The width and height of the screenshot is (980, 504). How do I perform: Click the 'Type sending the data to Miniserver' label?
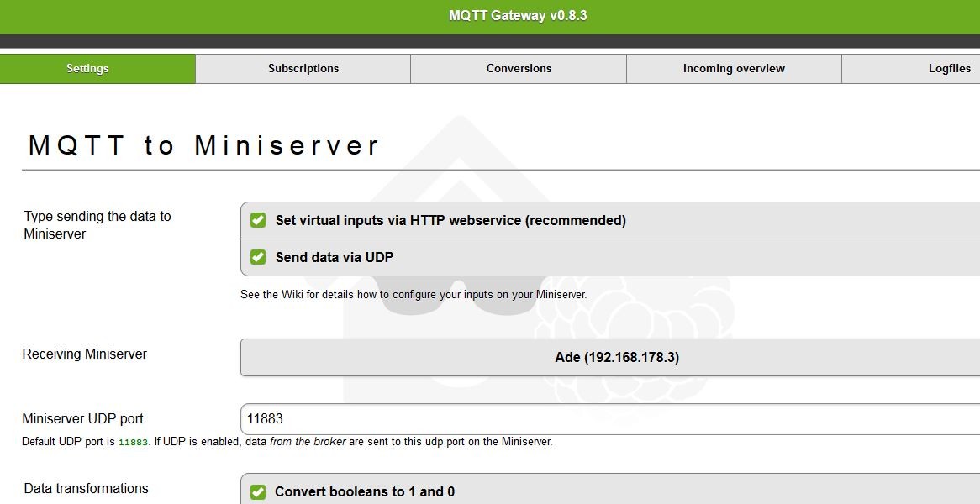97,225
